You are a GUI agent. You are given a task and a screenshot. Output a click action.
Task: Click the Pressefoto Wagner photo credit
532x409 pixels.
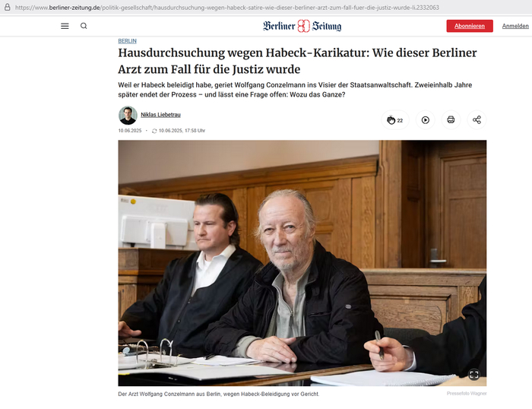(x=467, y=393)
